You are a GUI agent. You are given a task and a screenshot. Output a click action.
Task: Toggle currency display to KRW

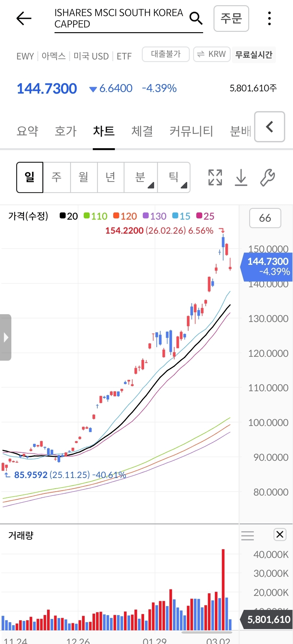(212, 54)
